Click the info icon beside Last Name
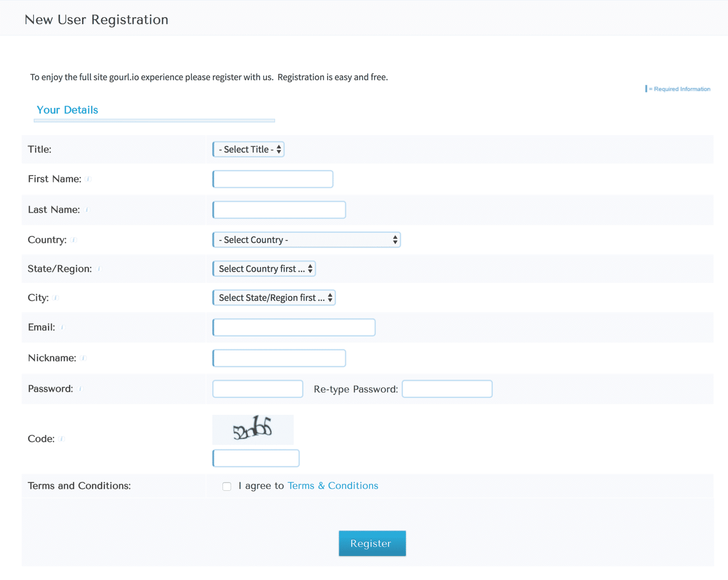 pyautogui.click(x=87, y=210)
